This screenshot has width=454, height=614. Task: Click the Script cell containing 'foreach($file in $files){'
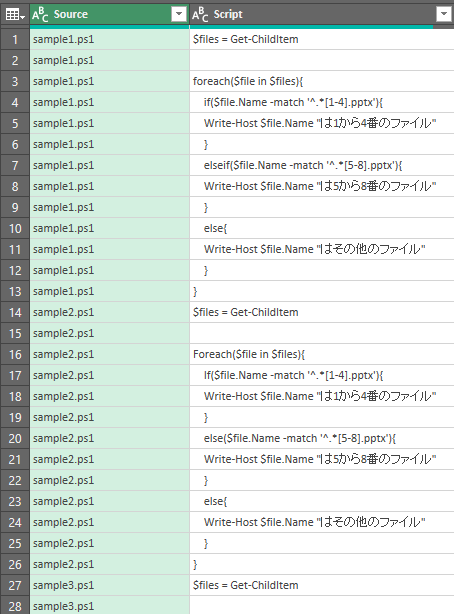pyautogui.click(x=322, y=81)
